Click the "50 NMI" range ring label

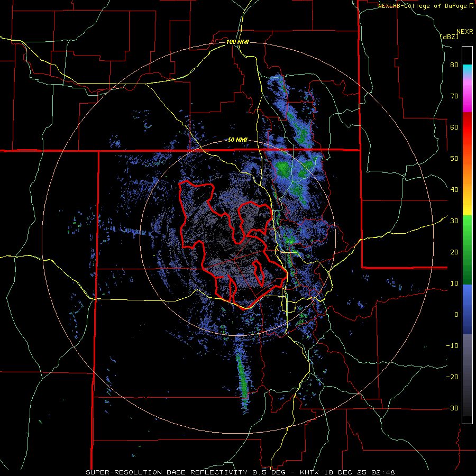click(x=237, y=140)
